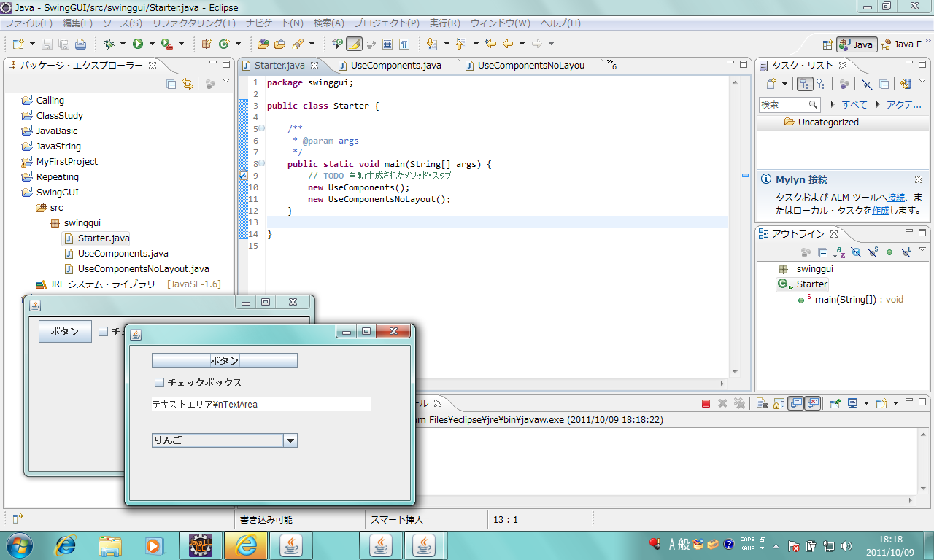Click the 接続 link in Mylyn panel
934x560 pixels.
(x=895, y=197)
